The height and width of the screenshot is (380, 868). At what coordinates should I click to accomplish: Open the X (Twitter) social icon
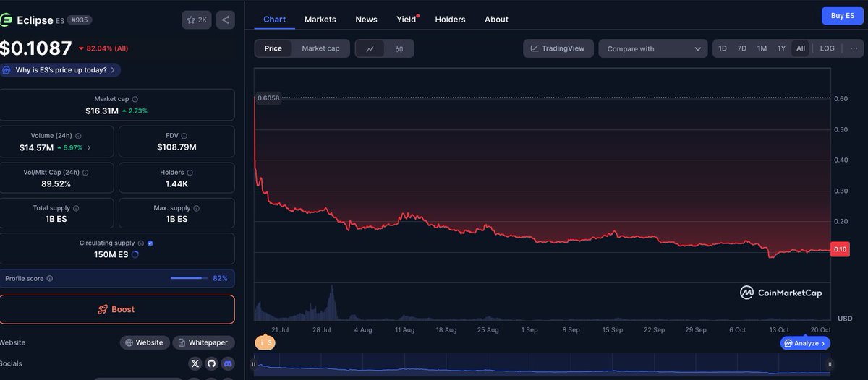tap(195, 363)
